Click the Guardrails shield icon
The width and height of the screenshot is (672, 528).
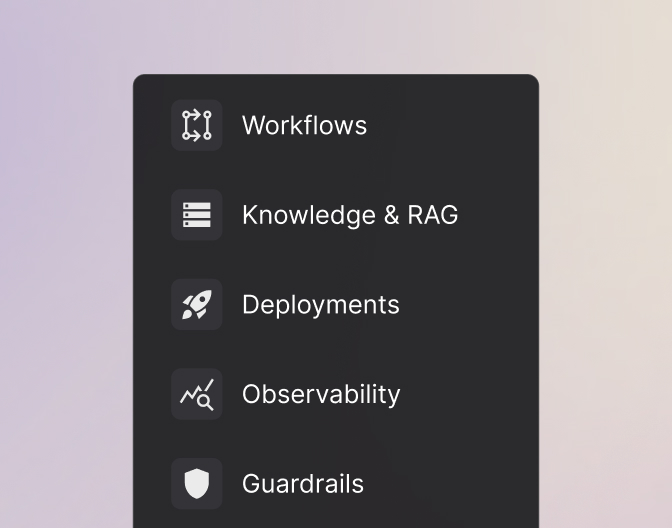click(x=196, y=484)
